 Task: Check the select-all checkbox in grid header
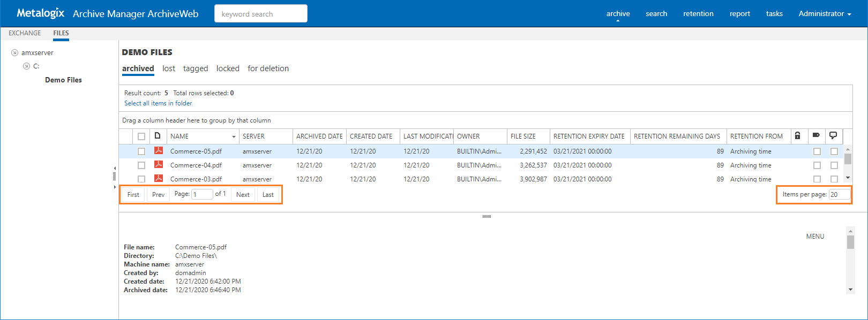pyautogui.click(x=141, y=136)
